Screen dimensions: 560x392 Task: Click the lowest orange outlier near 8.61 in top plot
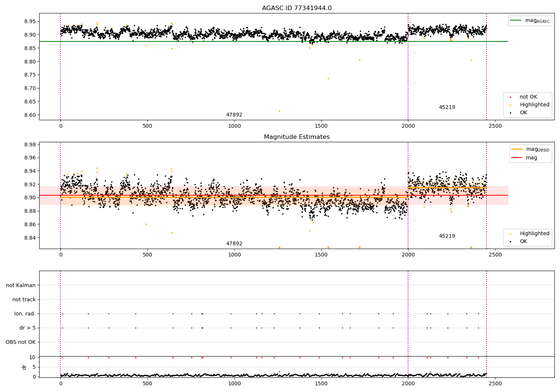tap(279, 111)
